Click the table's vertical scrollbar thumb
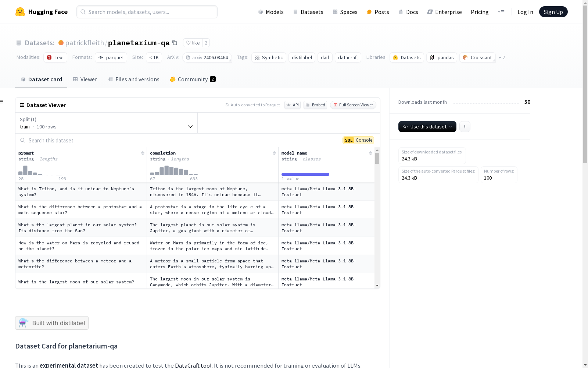Viewport: 588px width, 368px height. (x=377, y=158)
